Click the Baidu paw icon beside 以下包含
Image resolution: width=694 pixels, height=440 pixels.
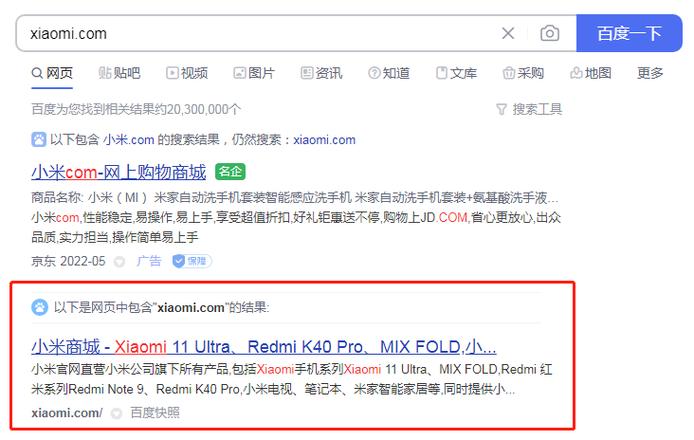[x=39, y=140]
